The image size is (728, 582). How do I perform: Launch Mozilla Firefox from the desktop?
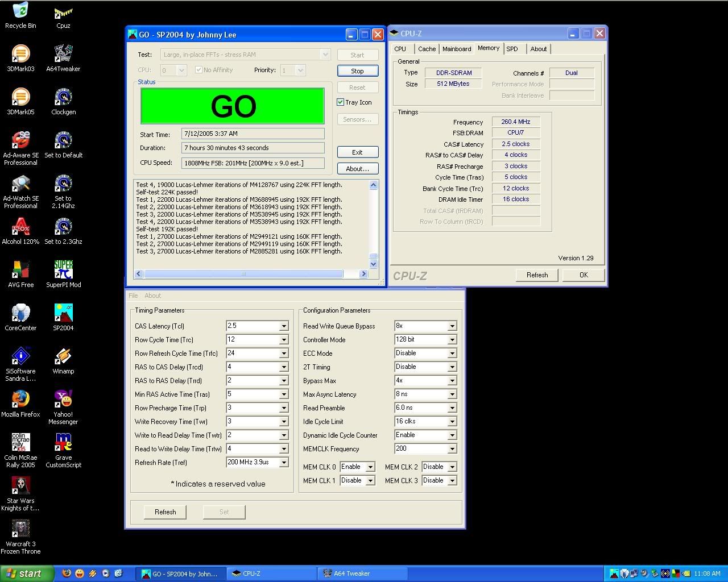[x=20, y=400]
